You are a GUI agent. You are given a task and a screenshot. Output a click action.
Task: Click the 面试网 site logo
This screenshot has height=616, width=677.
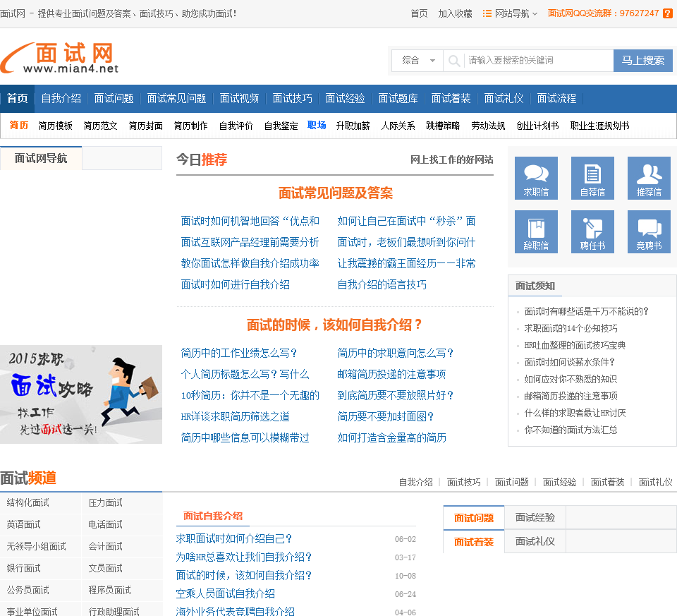click(59, 58)
